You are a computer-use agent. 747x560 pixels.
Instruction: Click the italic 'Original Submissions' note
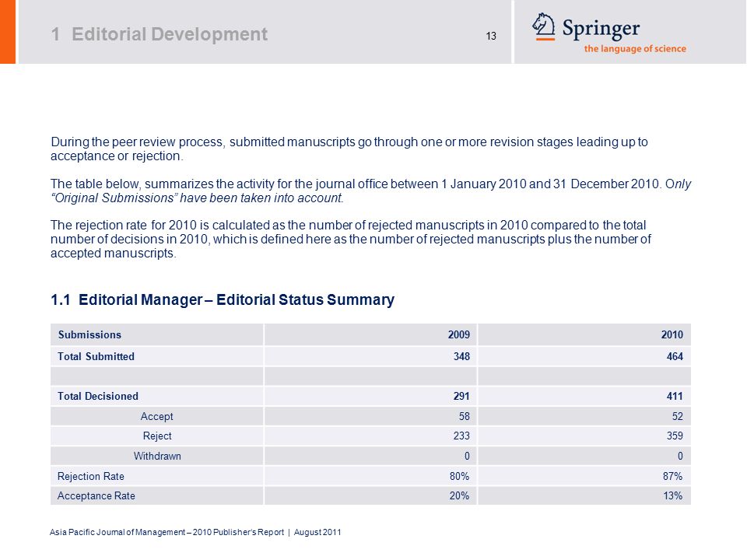pos(197,198)
